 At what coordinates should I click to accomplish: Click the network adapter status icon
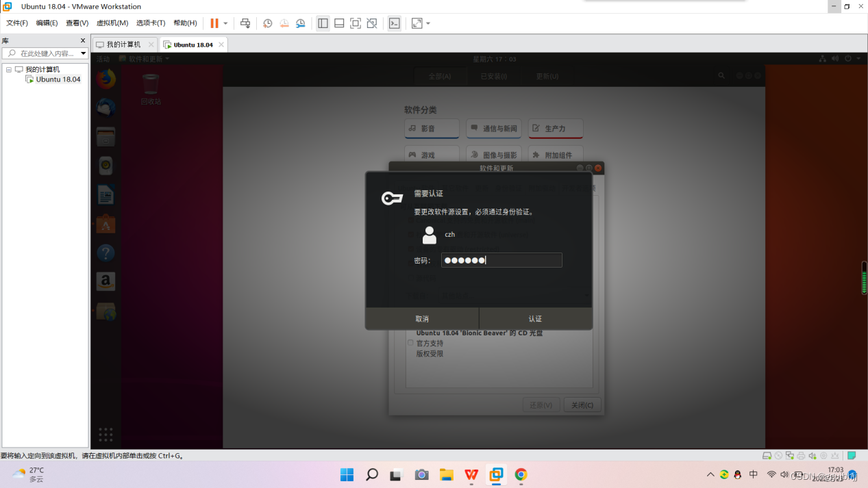pyautogui.click(x=790, y=456)
